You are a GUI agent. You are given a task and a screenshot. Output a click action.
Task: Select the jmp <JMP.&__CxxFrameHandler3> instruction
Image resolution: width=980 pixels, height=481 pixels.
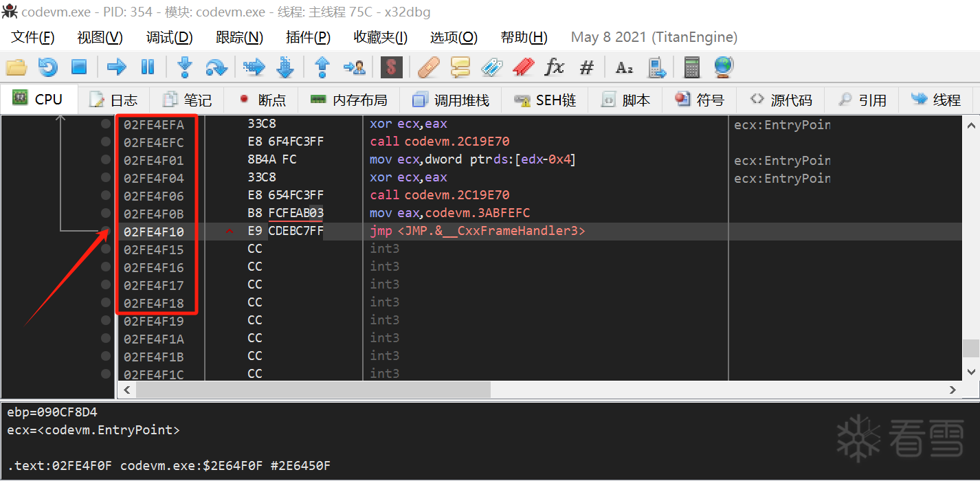478,231
